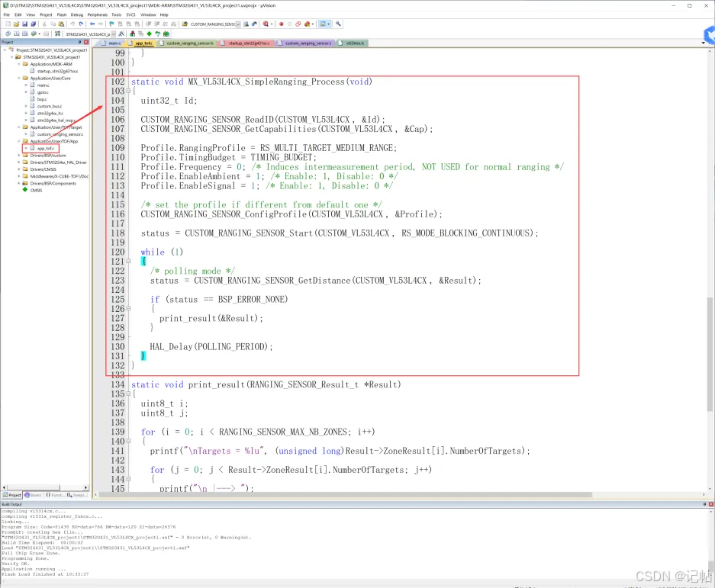715x588 pixels.
Task: Select custom_bus.c in the project tree
Action: pos(50,106)
